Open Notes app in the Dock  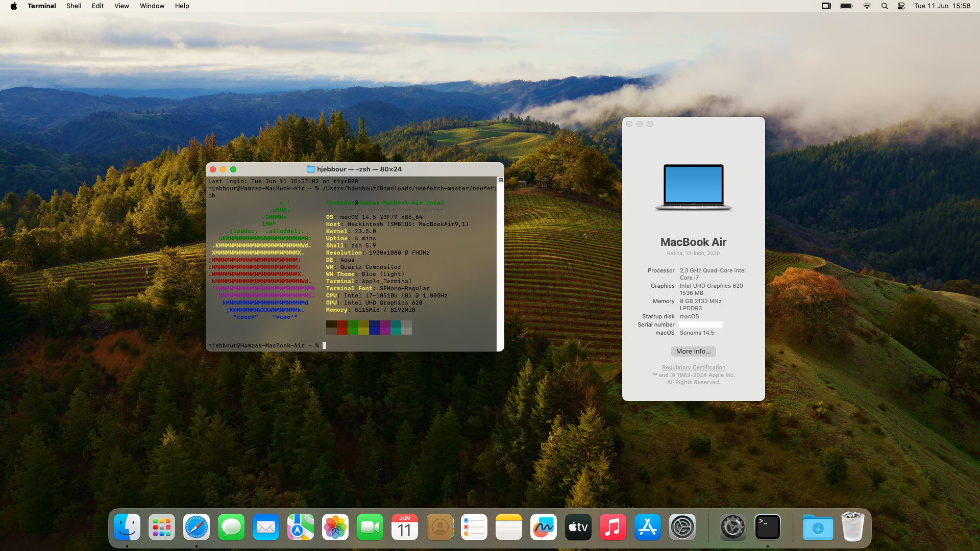[509, 527]
